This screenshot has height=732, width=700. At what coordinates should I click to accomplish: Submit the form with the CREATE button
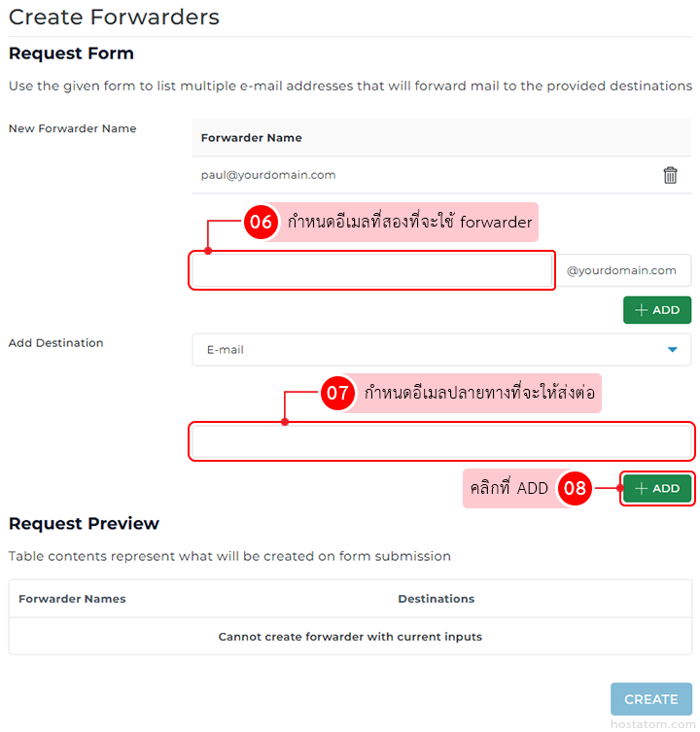(650, 699)
